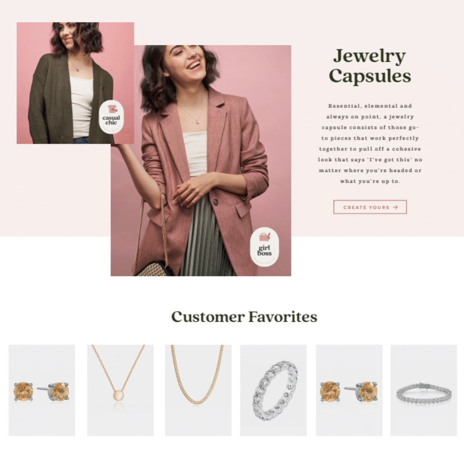
Task: Open the gold round pendant necklace product
Action: (120, 390)
